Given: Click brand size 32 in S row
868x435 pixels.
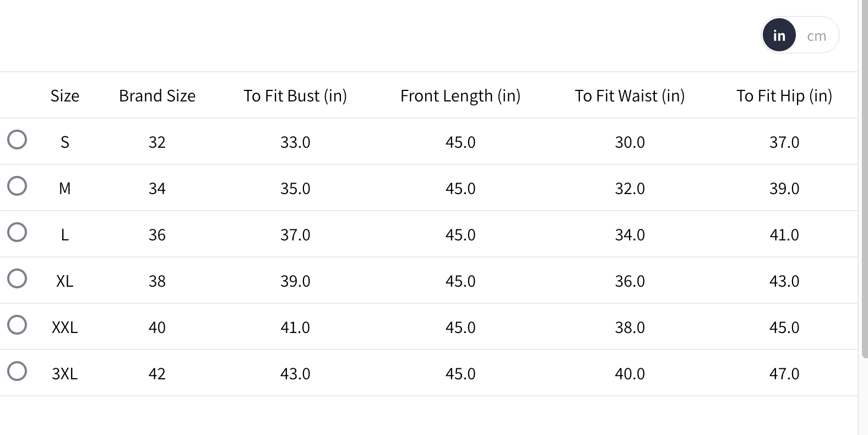Looking at the screenshot, I should point(157,142).
